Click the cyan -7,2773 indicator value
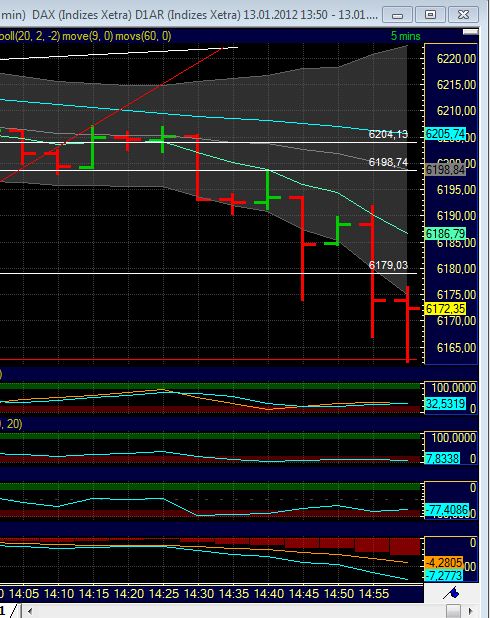Screen dimensions: 490x618 pyautogui.click(x=444, y=576)
